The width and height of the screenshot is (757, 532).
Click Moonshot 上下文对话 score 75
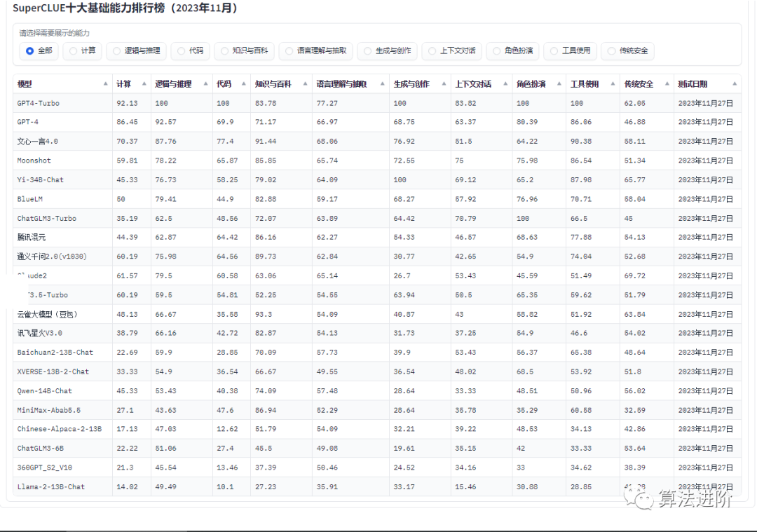tap(459, 161)
